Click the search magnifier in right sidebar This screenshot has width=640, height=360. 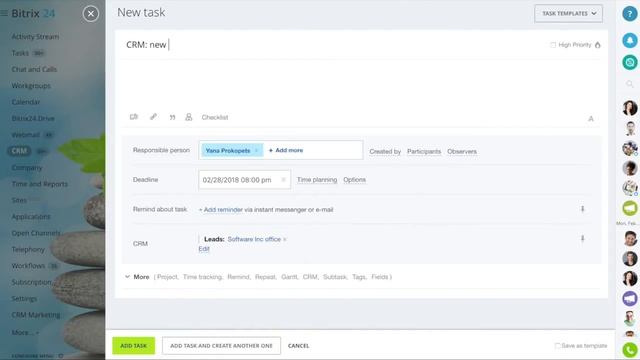[x=630, y=84]
